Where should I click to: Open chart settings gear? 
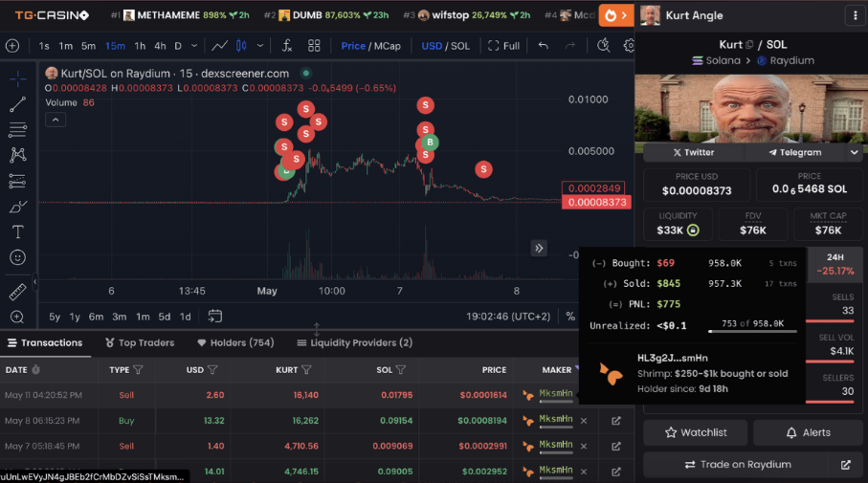pos(629,46)
